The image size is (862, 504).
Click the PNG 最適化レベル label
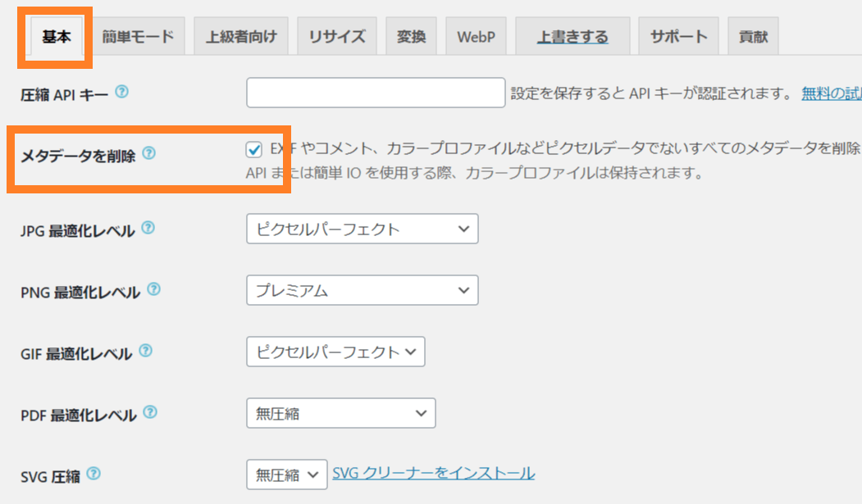click(80, 292)
